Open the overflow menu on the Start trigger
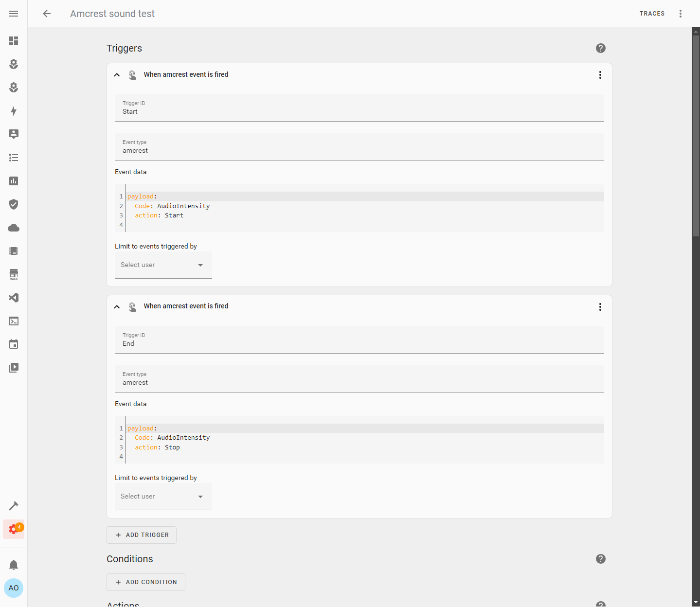The height and width of the screenshot is (607, 700). 600,75
